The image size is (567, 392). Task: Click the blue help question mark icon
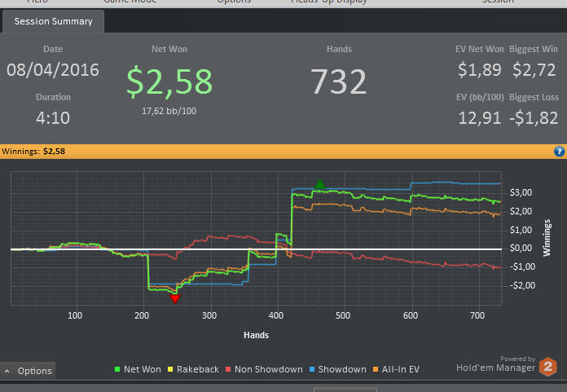(559, 152)
